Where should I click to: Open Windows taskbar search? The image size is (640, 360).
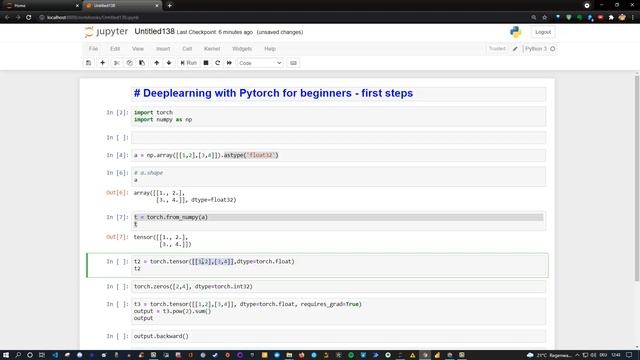[x=18, y=355]
